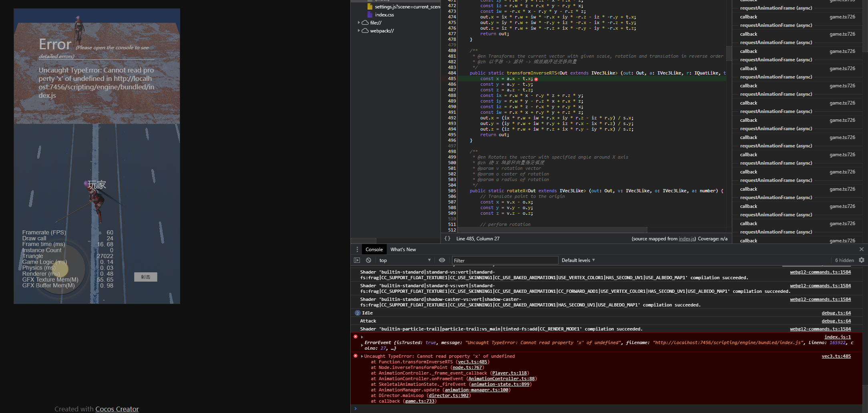Open index.js:1 source link in console
This screenshot has height=413, width=868.
click(x=838, y=337)
